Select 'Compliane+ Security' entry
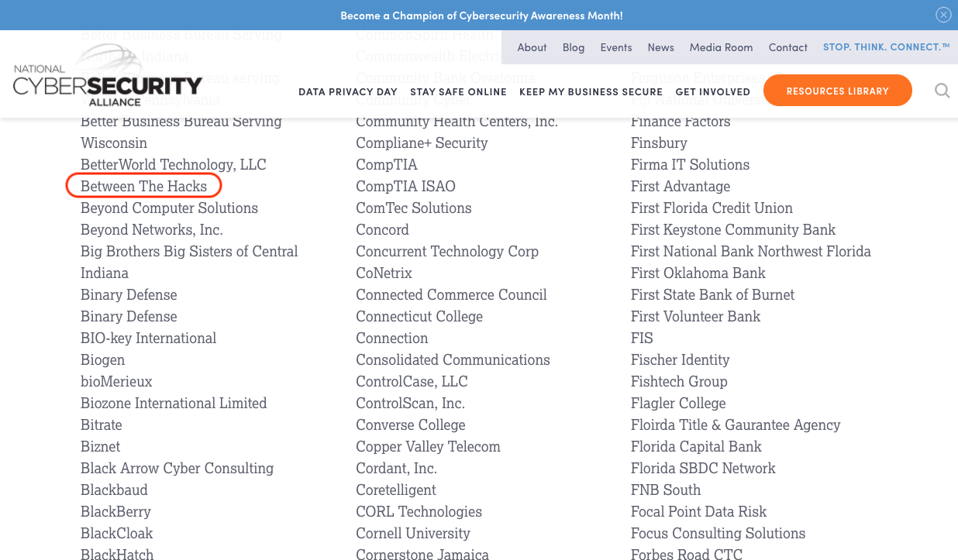The width and height of the screenshot is (958, 560). 422,143
